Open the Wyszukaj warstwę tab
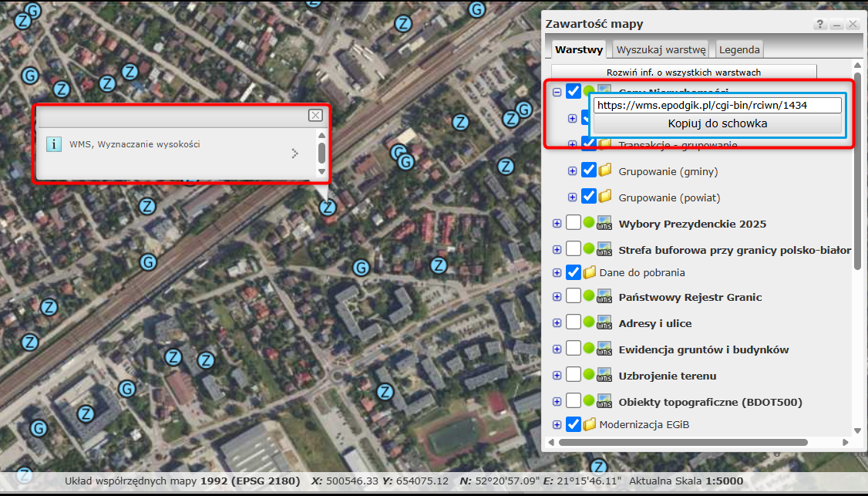Viewport: 868px width, 496px height. (x=661, y=49)
